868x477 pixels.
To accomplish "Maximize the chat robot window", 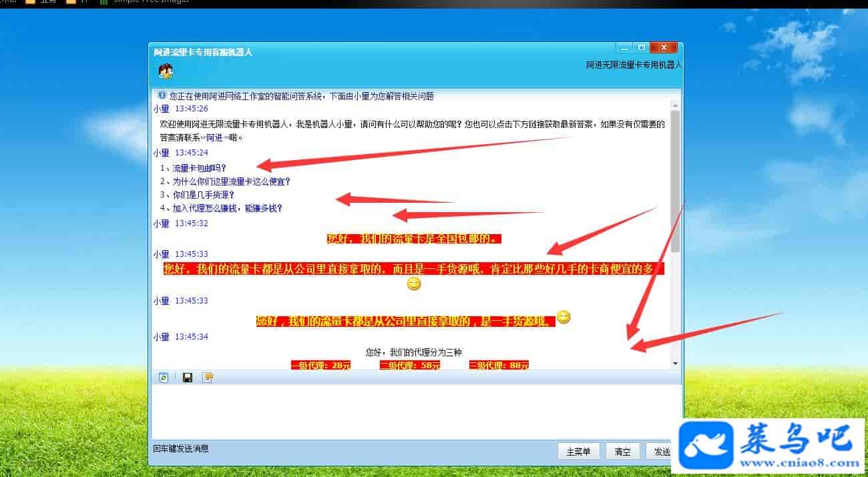I will [641, 47].
